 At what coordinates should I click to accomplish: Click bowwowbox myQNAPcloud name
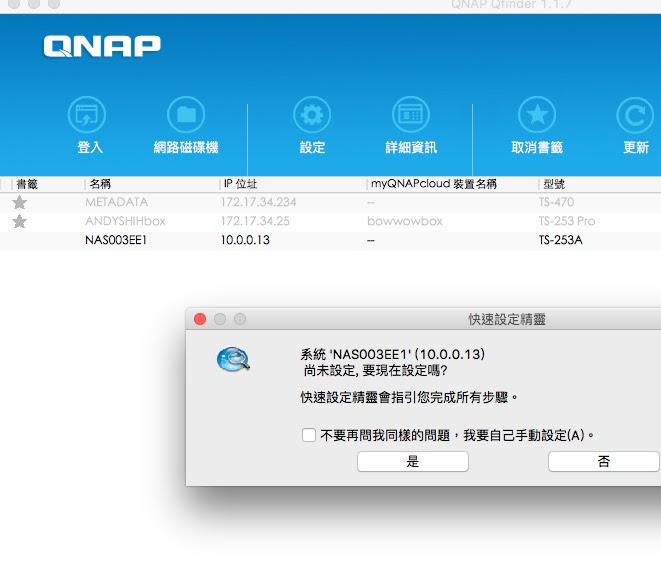(x=405, y=221)
